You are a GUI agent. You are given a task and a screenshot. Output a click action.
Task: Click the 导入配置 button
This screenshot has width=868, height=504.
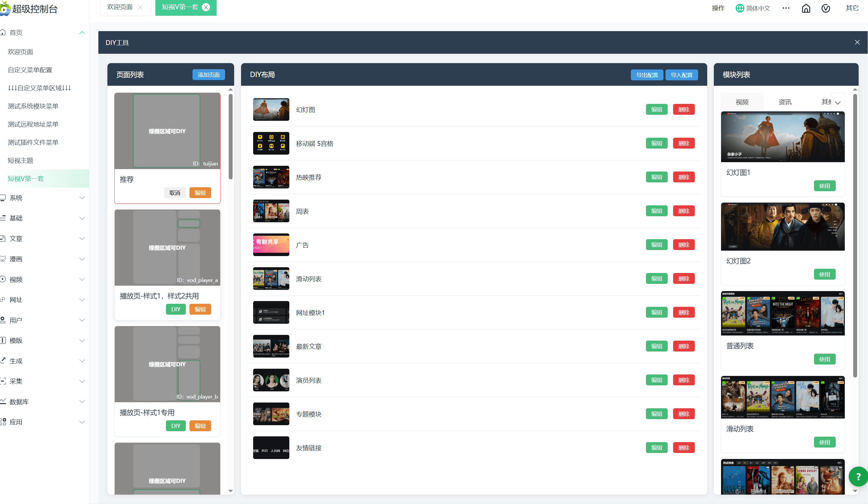click(682, 75)
